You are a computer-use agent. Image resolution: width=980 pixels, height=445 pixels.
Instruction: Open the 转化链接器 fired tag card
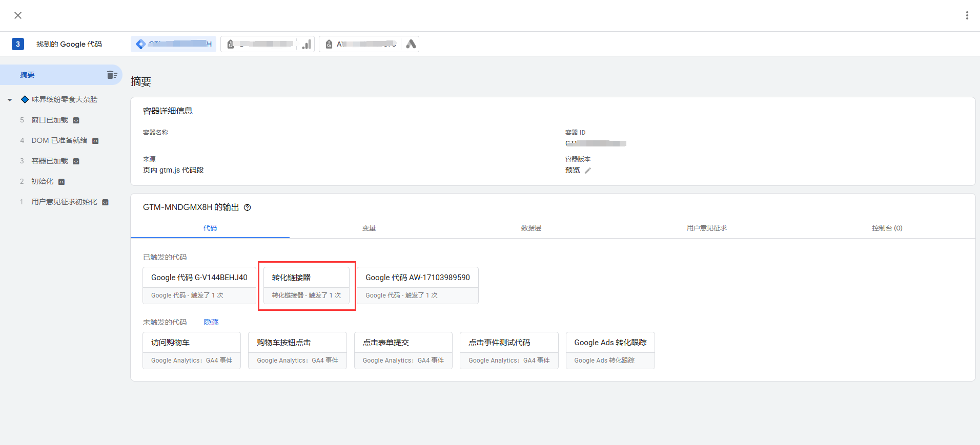coord(307,285)
